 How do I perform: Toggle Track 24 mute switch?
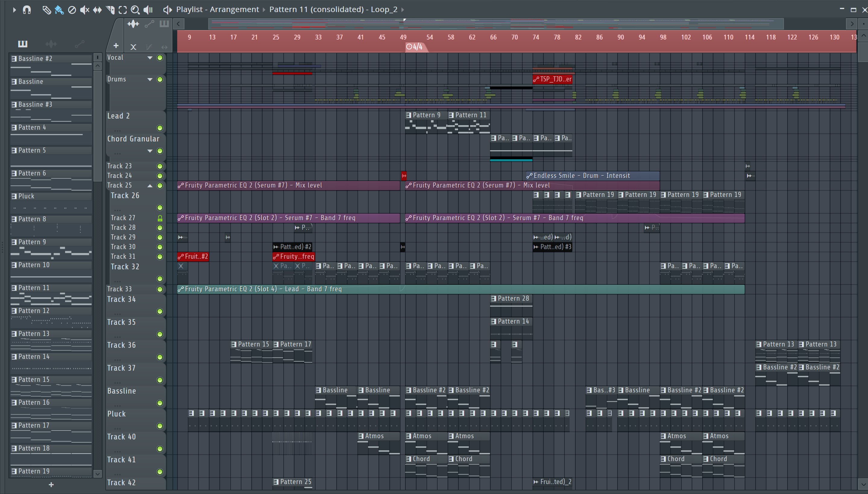(160, 176)
